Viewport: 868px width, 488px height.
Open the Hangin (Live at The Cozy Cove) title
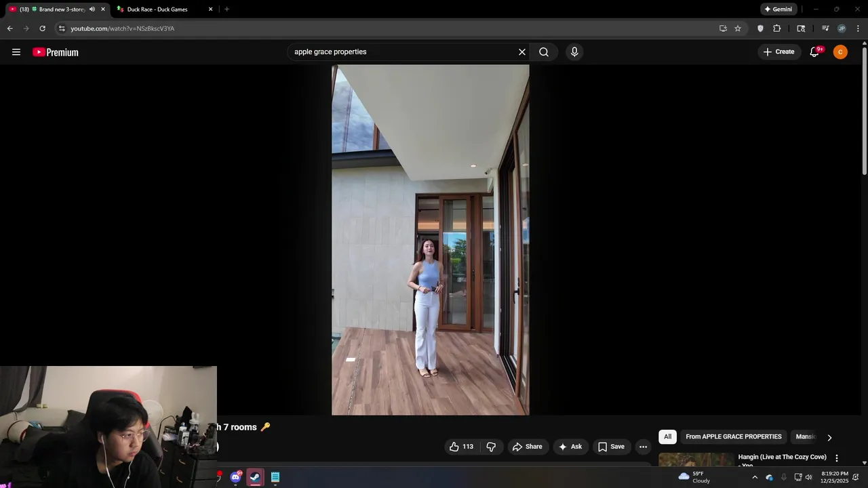point(782,457)
